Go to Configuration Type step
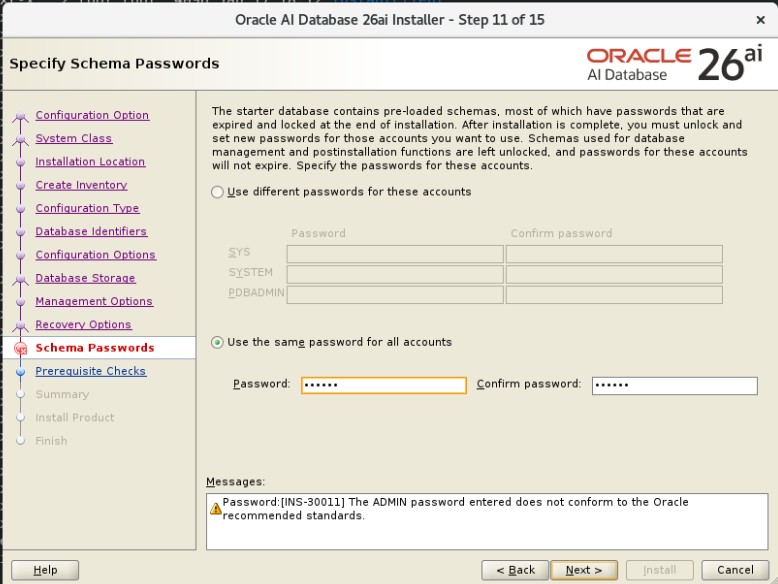 [87, 208]
